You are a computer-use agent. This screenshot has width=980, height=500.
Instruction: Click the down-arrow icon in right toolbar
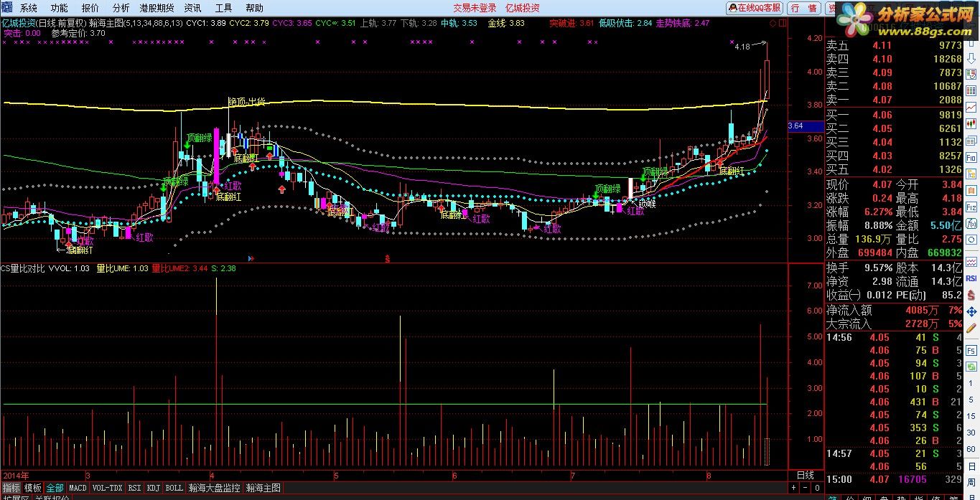(x=971, y=58)
